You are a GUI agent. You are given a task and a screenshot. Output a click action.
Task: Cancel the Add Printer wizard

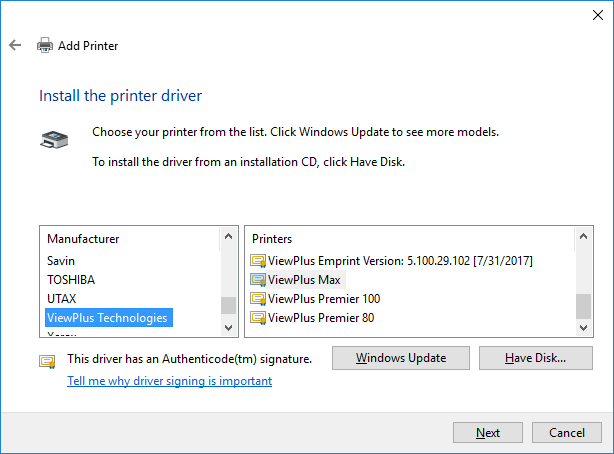click(567, 432)
